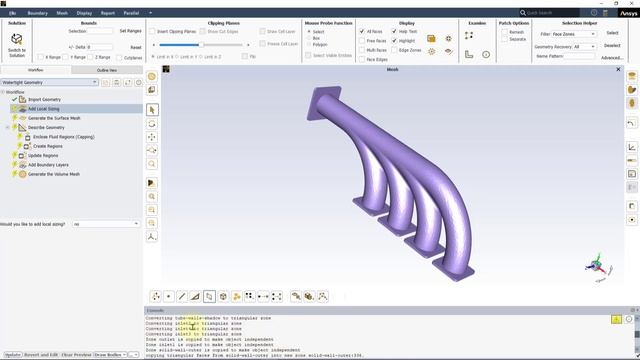
Task: Click the cube object selection filter icon
Action: 223,296
